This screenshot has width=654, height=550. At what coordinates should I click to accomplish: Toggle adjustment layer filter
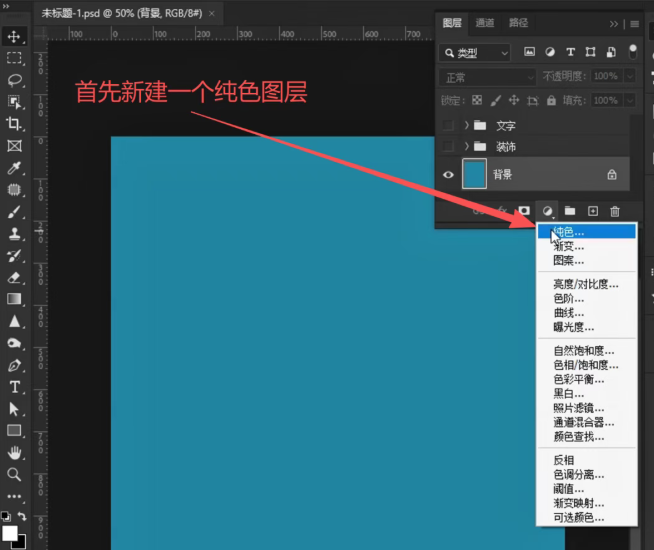pyautogui.click(x=550, y=52)
